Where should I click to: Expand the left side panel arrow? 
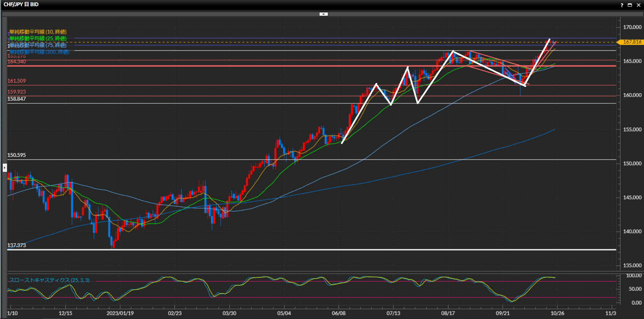point(5,167)
